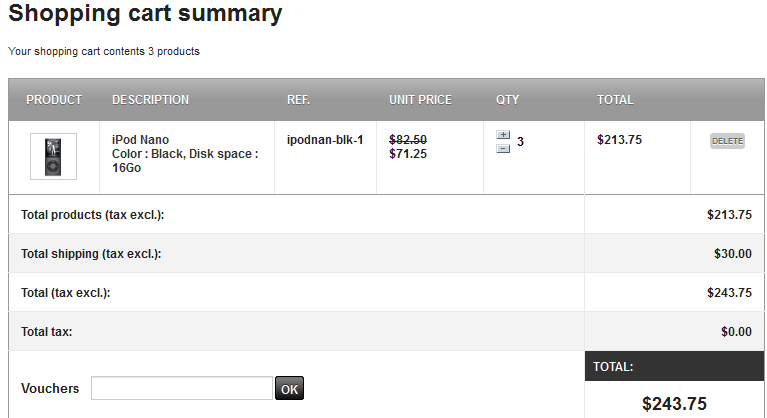Click the Color Black disk space description
This screenshot has width=767, height=418.
(185, 161)
